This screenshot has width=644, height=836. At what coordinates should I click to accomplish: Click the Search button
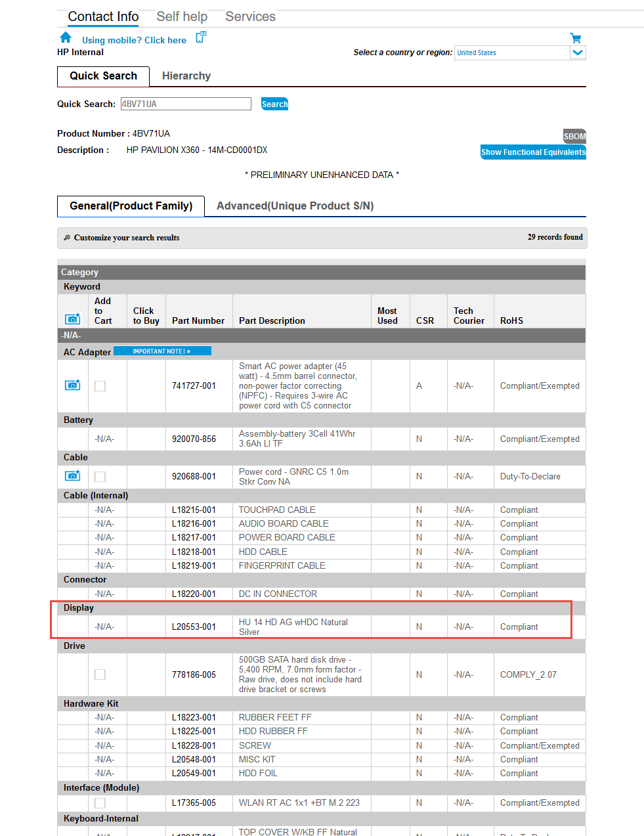click(x=274, y=104)
